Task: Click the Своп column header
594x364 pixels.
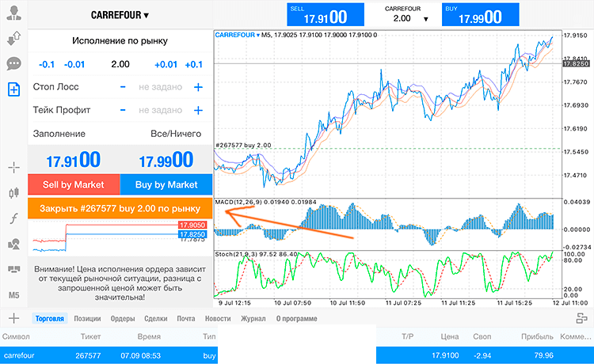Action: click(482, 336)
